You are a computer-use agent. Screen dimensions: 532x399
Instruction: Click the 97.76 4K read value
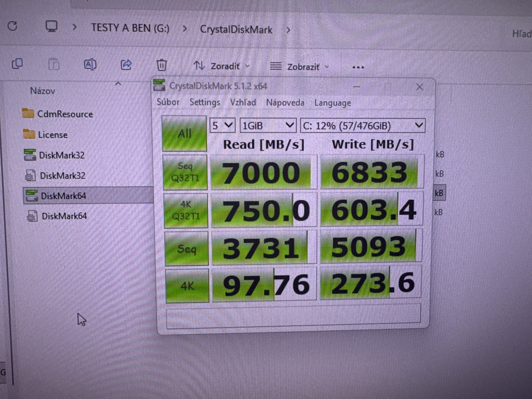pos(265,284)
